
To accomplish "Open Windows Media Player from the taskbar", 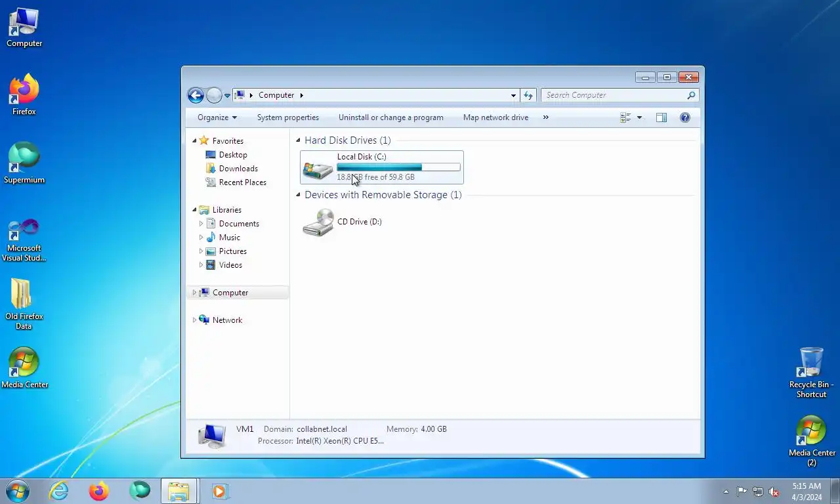I will 219,491.
